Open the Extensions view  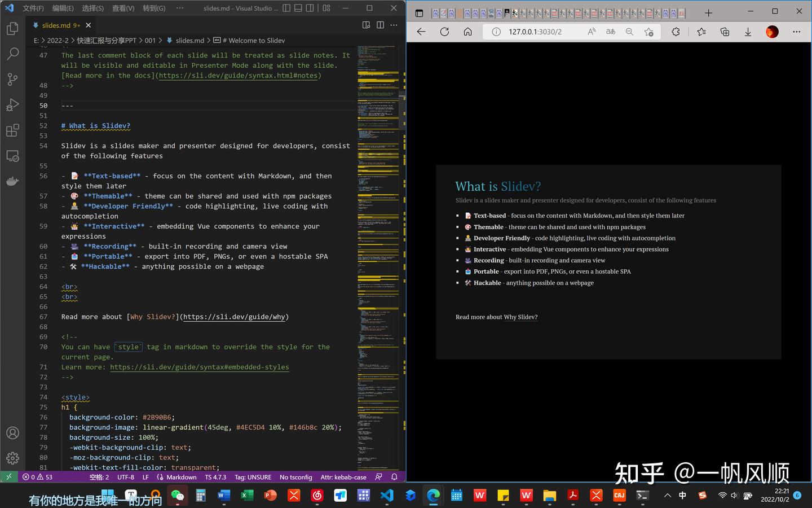[12, 130]
